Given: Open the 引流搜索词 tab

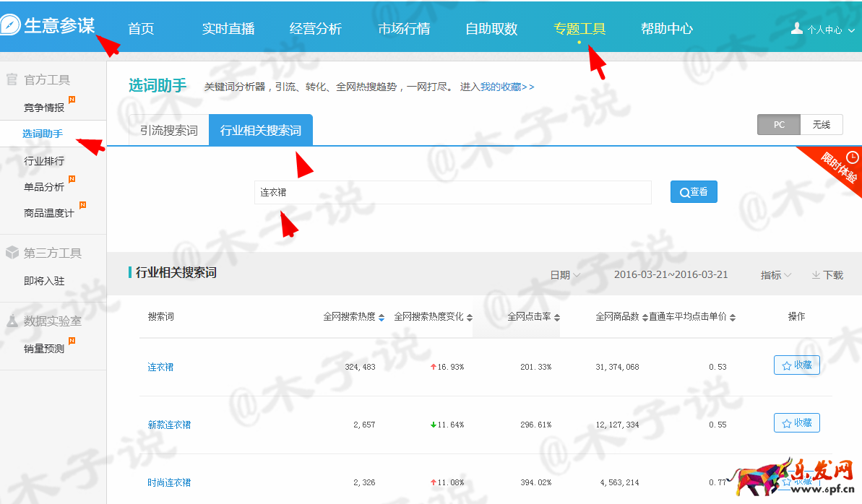Looking at the screenshot, I should pyautogui.click(x=169, y=131).
